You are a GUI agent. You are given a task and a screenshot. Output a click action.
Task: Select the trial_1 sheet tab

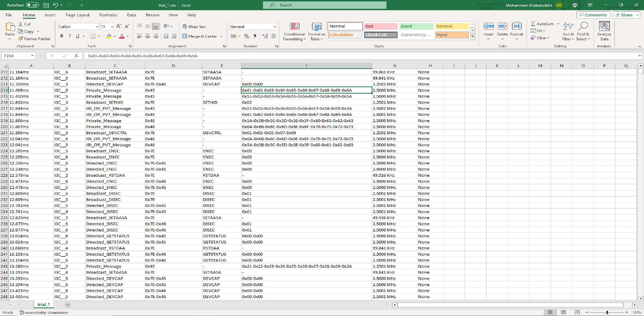click(44, 305)
